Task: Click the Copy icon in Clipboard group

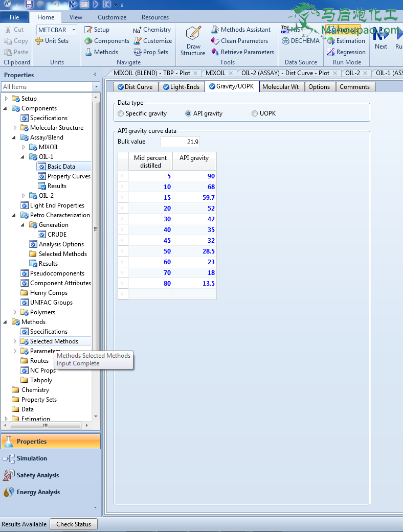Action: (x=8, y=41)
